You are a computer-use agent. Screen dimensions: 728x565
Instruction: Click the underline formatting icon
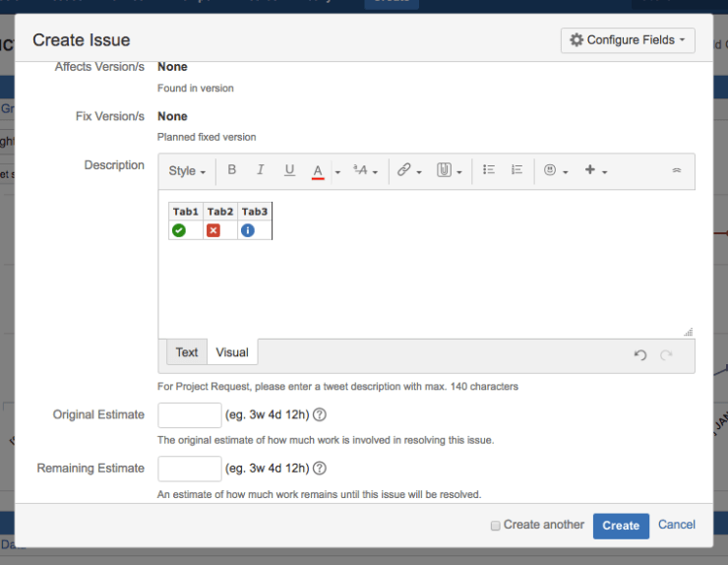click(x=289, y=170)
